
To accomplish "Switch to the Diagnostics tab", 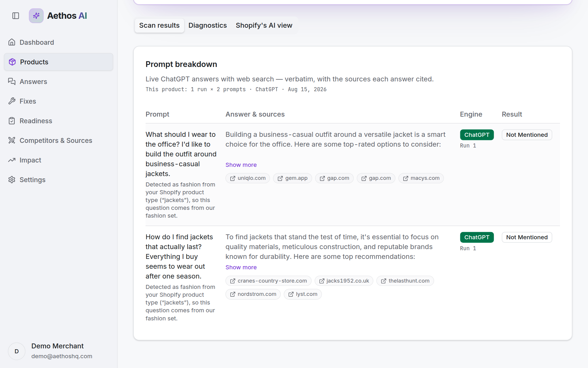I will pos(208,25).
